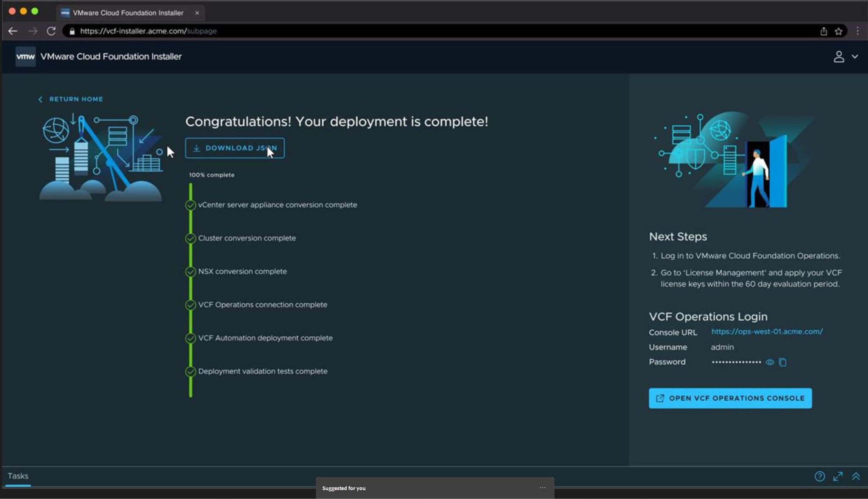
Task: Click the VMware Cloud Foundation logo
Action: (25, 56)
